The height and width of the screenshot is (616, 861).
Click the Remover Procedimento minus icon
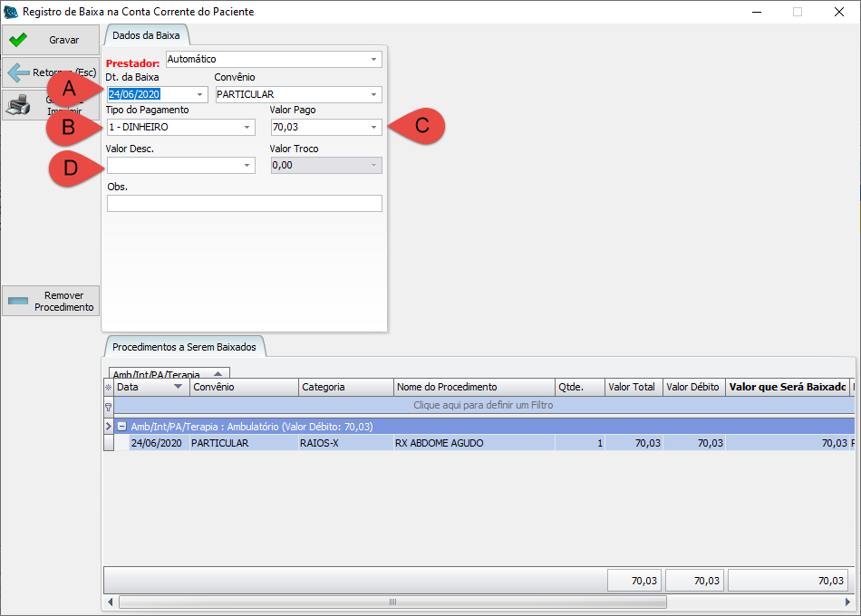(19, 301)
